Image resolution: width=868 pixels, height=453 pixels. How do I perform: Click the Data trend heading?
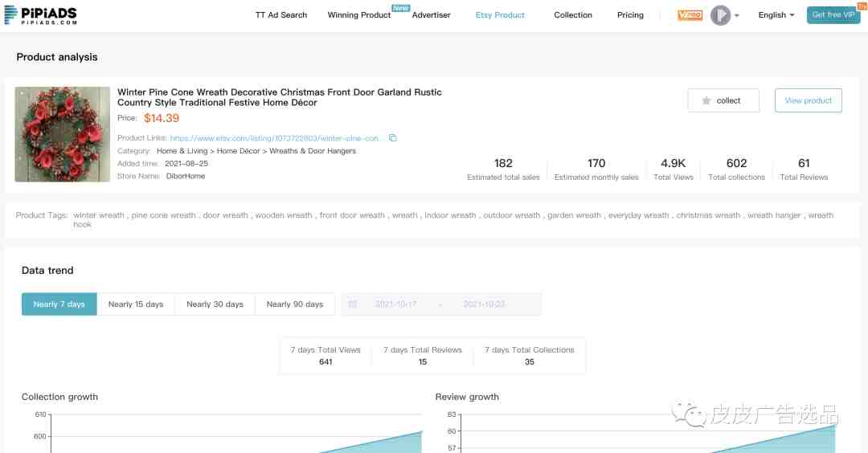pyautogui.click(x=47, y=270)
